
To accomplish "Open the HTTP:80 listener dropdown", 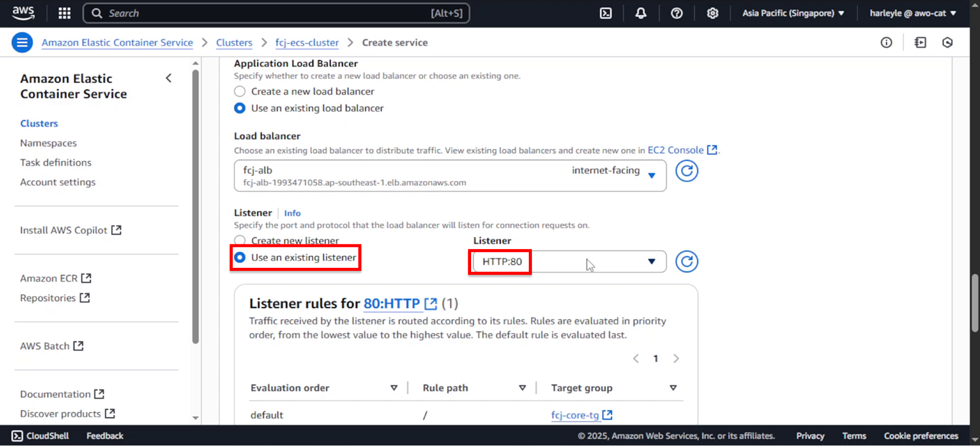I will point(569,262).
